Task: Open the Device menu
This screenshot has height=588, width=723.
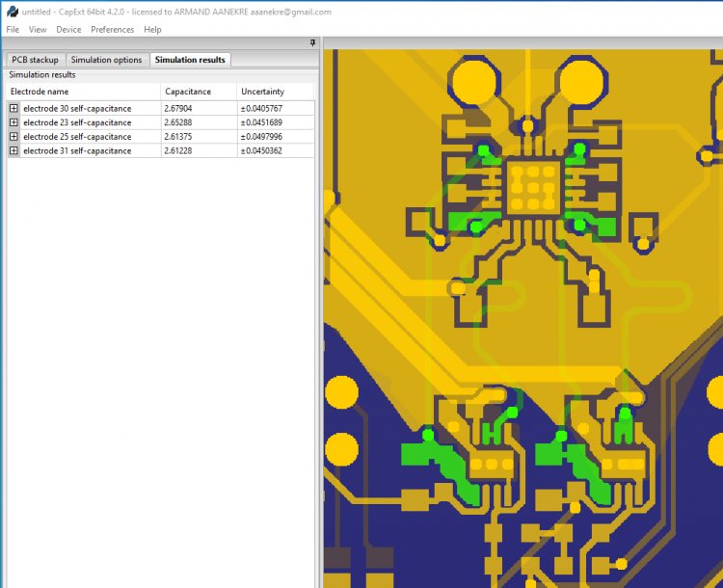Action: point(68,30)
